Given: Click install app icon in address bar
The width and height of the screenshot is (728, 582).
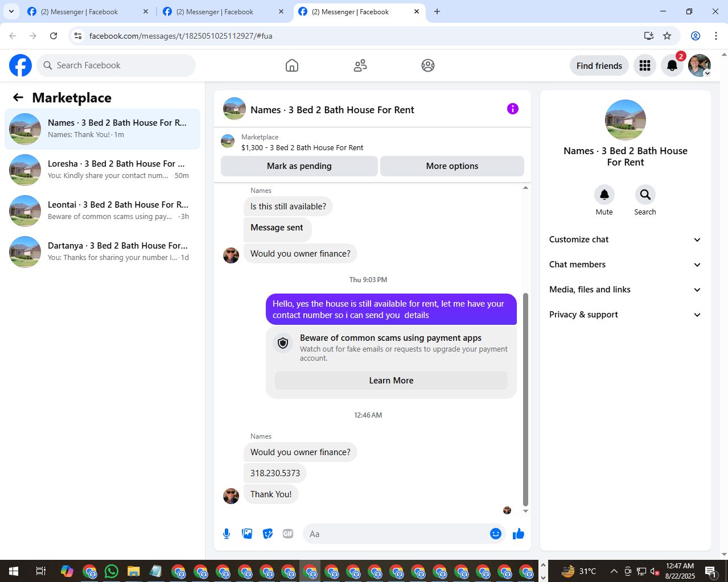Looking at the screenshot, I should [648, 36].
